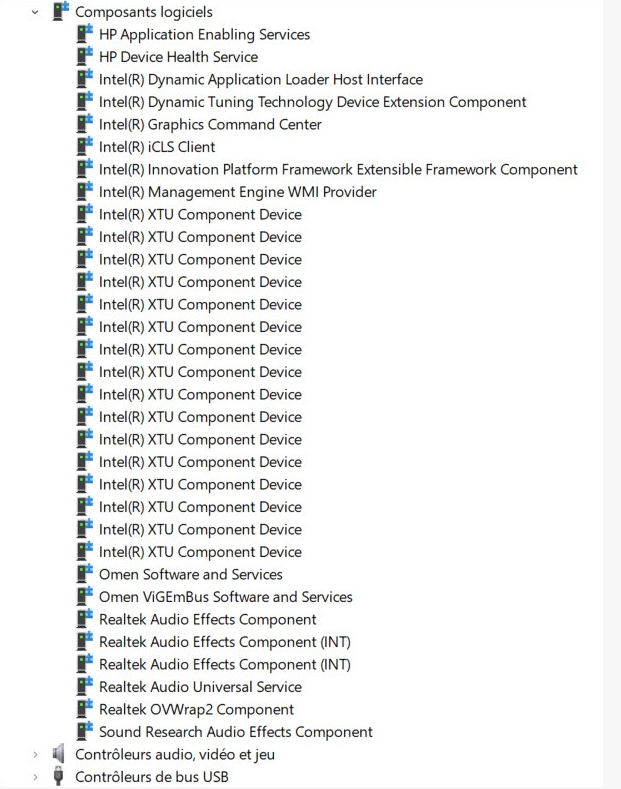Expand Contrôleurs audio, vidéo et jeu
This screenshot has height=789, width=621.
[35, 754]
